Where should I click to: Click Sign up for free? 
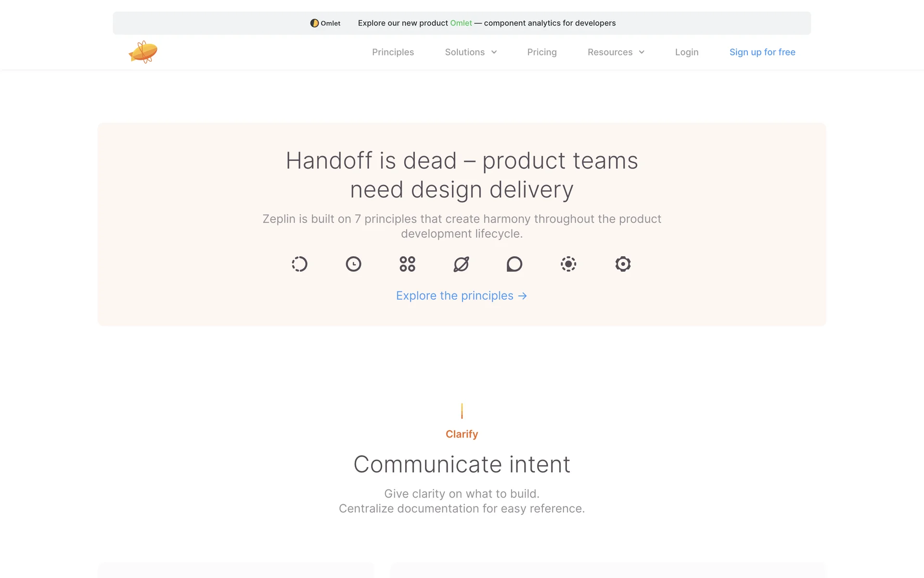(x=762, y=52)
